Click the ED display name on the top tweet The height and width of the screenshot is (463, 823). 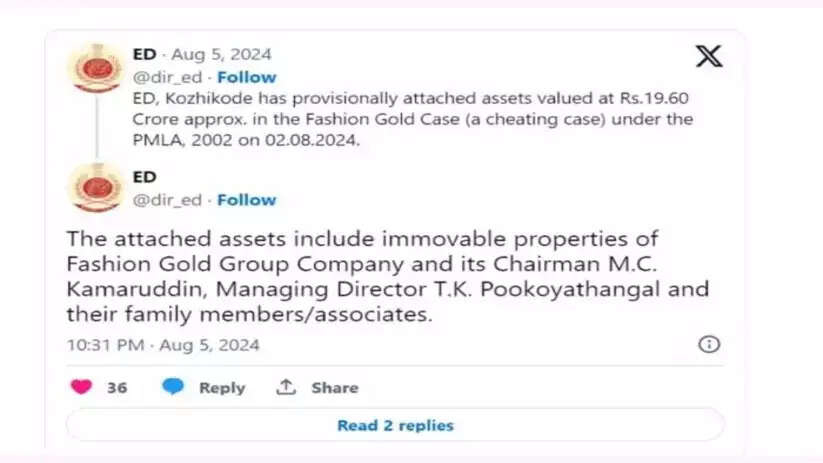click(144, 54)
